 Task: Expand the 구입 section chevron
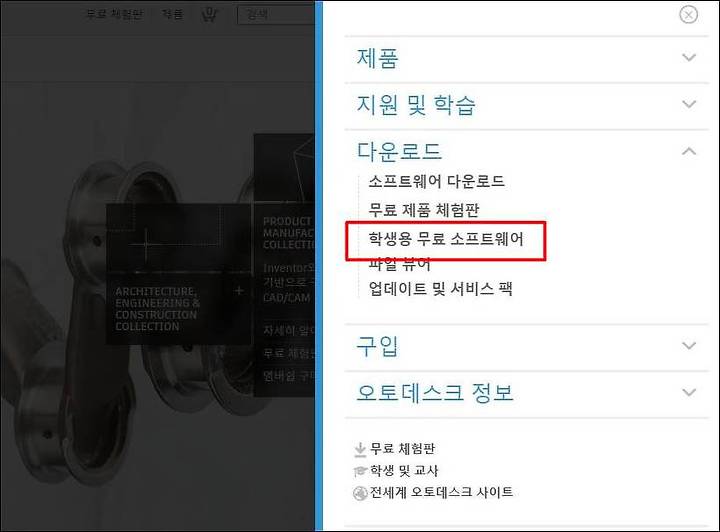tap(689, 346)
